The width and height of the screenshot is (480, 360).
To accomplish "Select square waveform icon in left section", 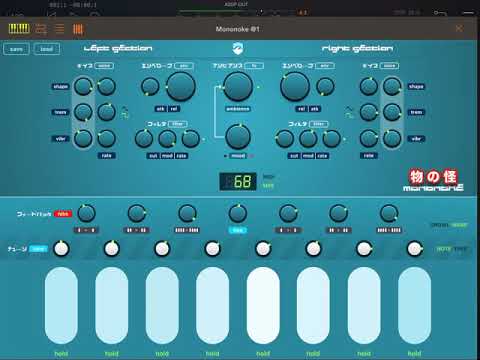I will click(125, 115).
